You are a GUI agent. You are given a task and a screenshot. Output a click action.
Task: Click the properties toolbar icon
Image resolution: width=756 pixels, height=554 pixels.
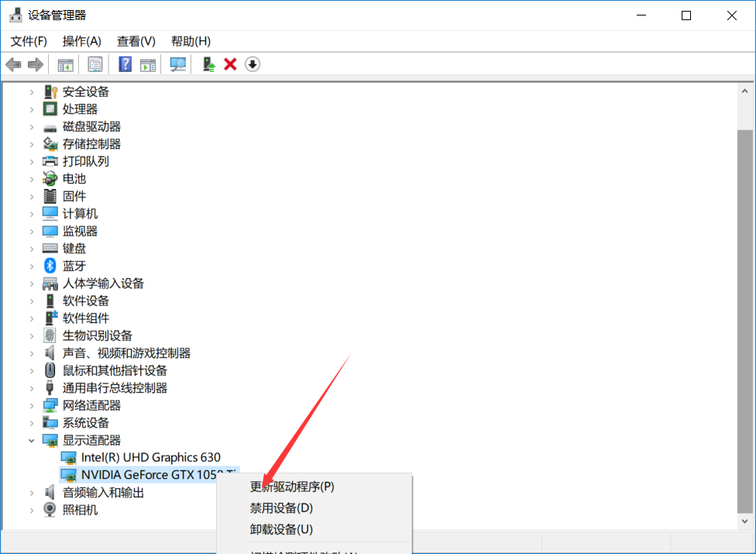tap(95, 64)
